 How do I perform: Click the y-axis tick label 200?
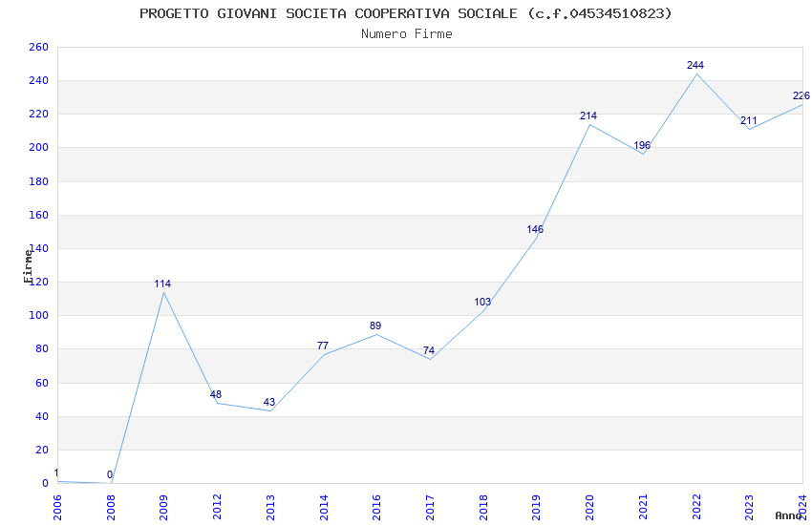point(39,147)
